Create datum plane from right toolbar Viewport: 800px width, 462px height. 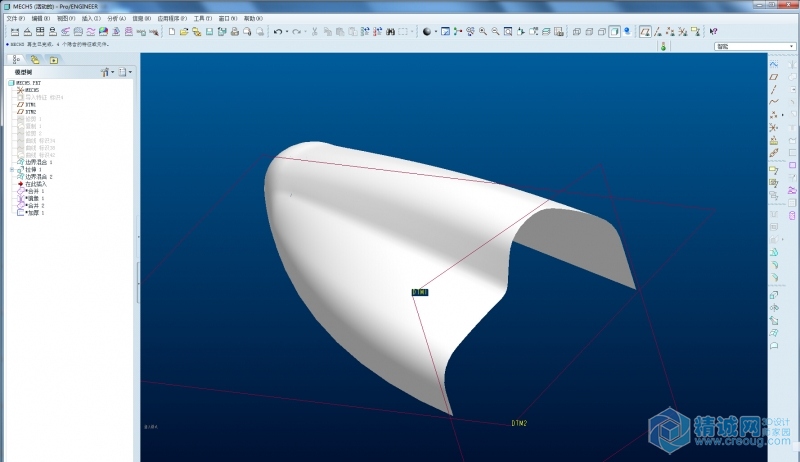tap(774, 77)
